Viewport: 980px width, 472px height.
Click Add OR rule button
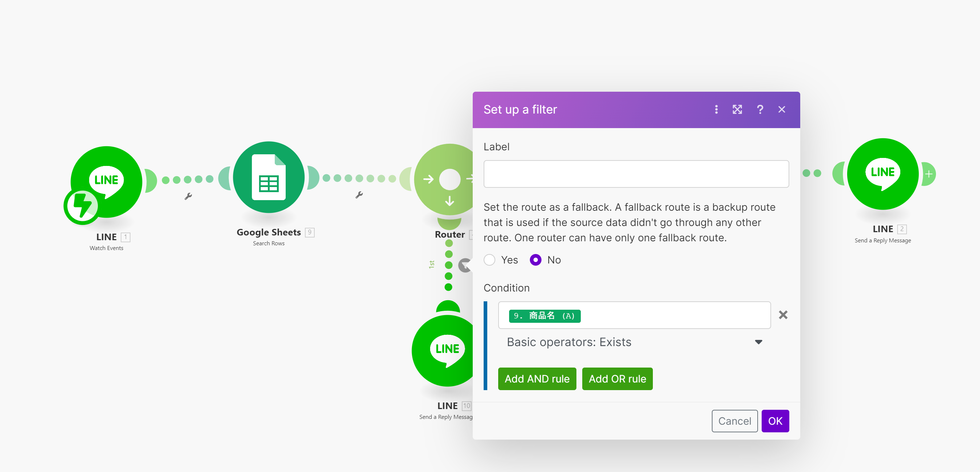617,378
